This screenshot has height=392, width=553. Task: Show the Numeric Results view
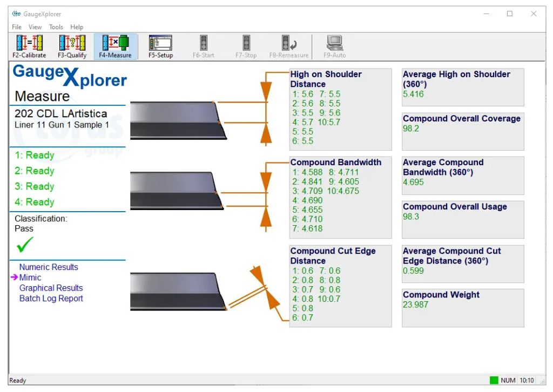click(49, 267)
